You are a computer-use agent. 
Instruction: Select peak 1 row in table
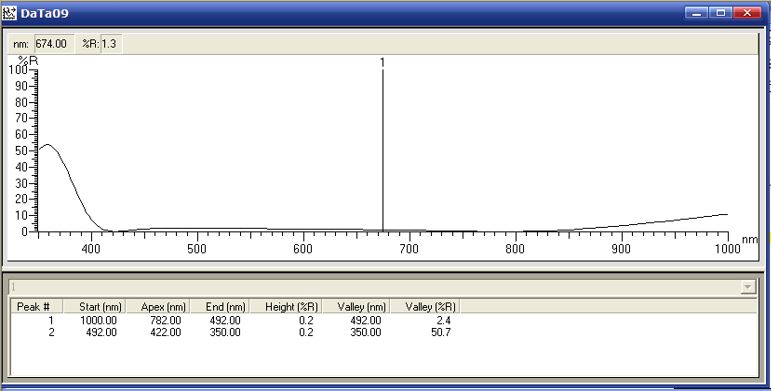pyautogui.click(x=235, y=320)
